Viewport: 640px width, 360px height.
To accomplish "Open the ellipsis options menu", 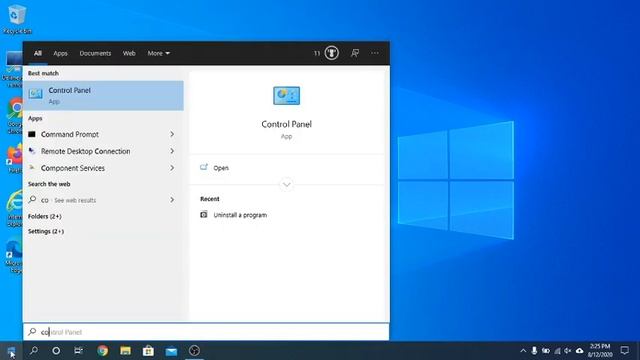I will (x=375, y=53).
